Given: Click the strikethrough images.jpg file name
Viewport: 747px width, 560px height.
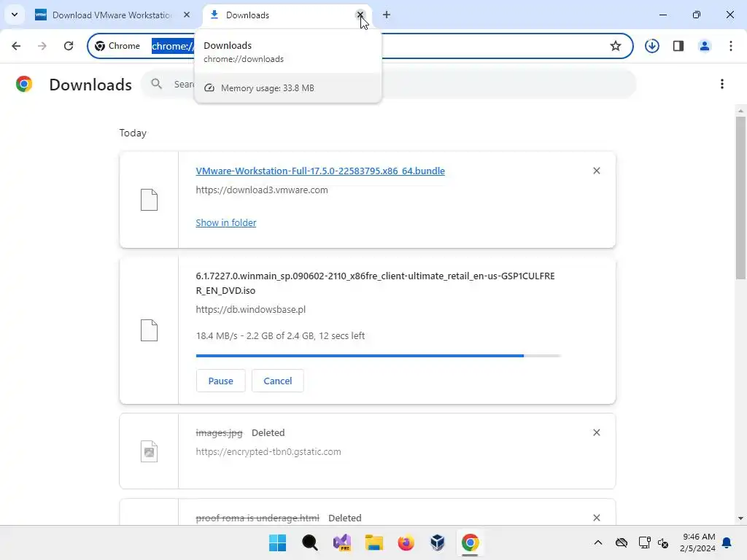Looking at the screenshot, I should pyautogui.click(x=219, y=433).
